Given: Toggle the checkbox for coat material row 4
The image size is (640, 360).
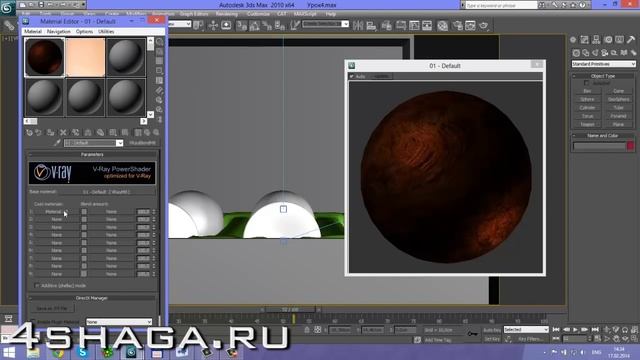Looking at the screenshot, I should coord(84,235).
